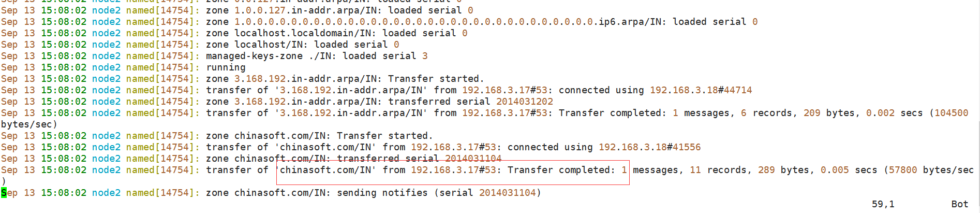The width and height of the screenshot is (980, 213).
Task: Click '1.0.0.127.in-addr.arpa/IN' zone name
Action: [x=305, y=10]
